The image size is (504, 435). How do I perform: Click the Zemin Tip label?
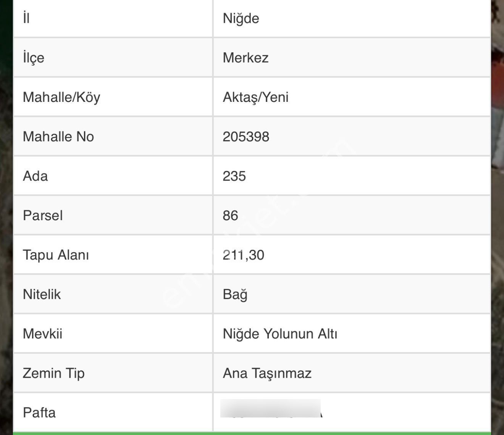click(x=53, y=373)
